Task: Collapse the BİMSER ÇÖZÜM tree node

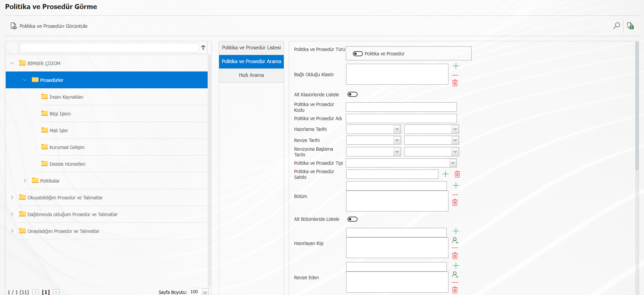Action: point(12,63)
